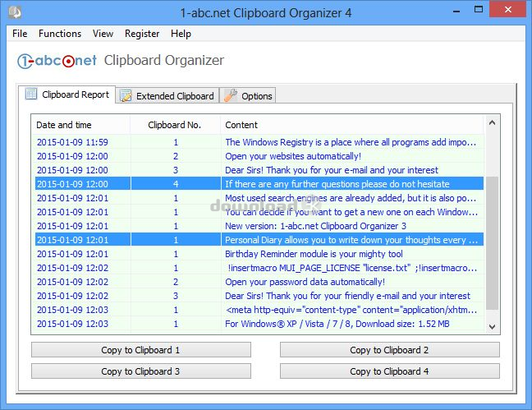Click the scrollbar up arrow
Image resolution: width=532 pixels, height=410 pixels.
[492, 123]
